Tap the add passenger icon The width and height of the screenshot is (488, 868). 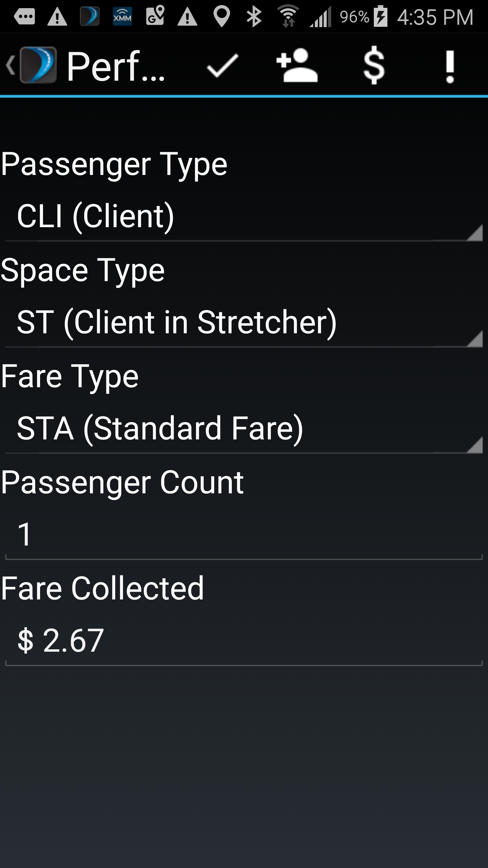pyautogui.click(x=297, y=66)
